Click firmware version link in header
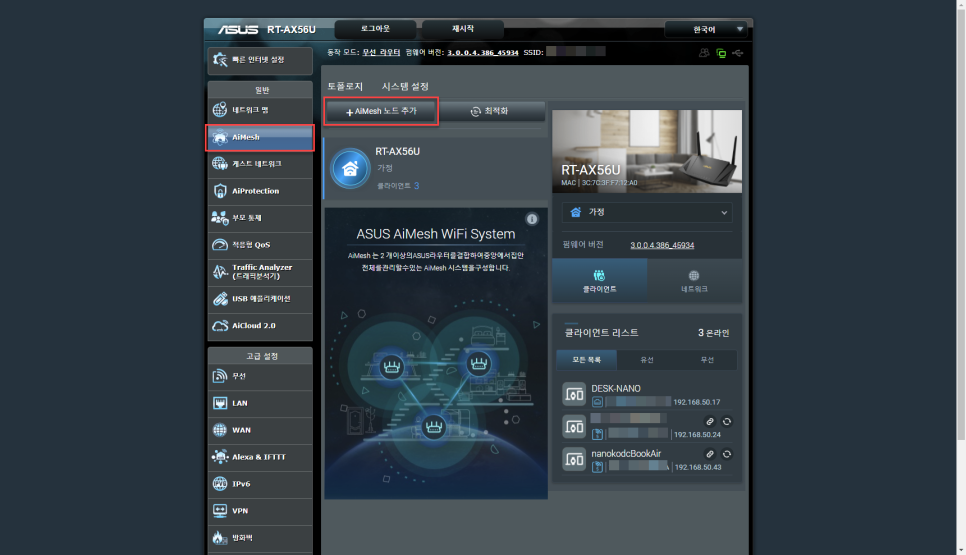Screen dimensions: 966x555 (x=482, y=52)
